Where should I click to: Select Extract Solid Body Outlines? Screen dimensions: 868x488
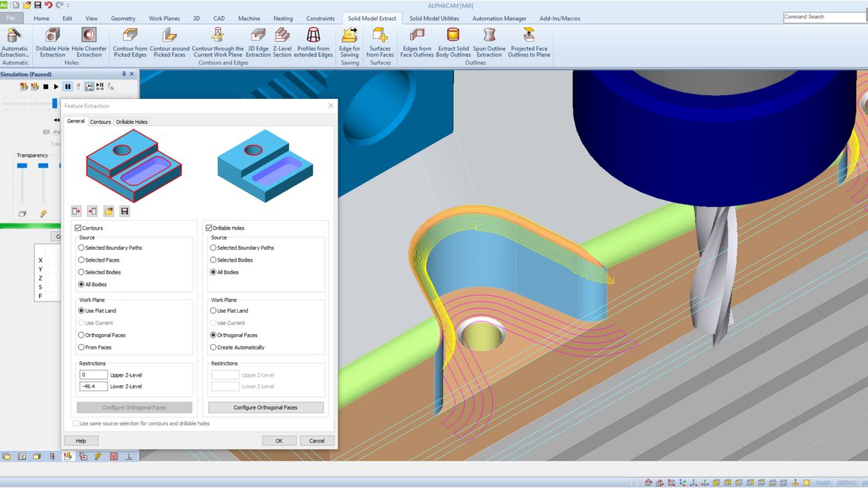(x=453, y=36)
